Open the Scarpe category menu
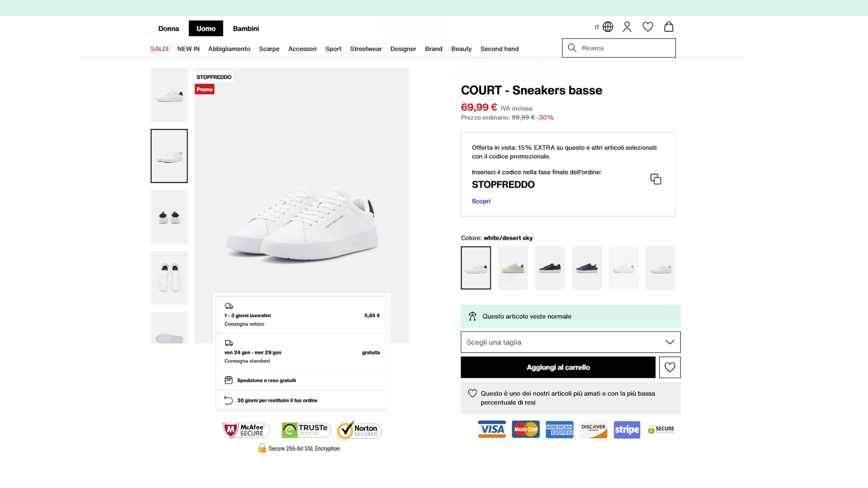The image size is (868, 488). coord(269,49)
